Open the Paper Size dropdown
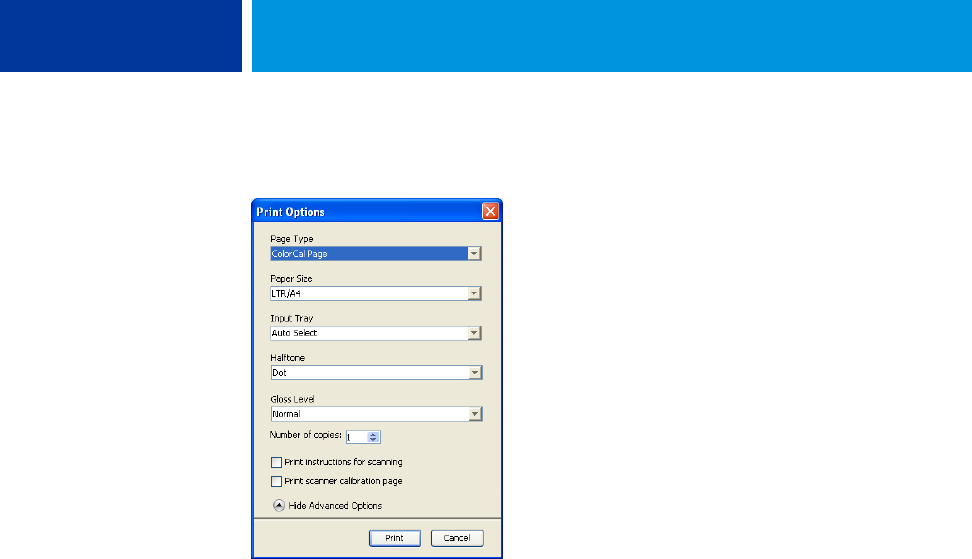Screen dimensions: 972x559 [376, 293]
